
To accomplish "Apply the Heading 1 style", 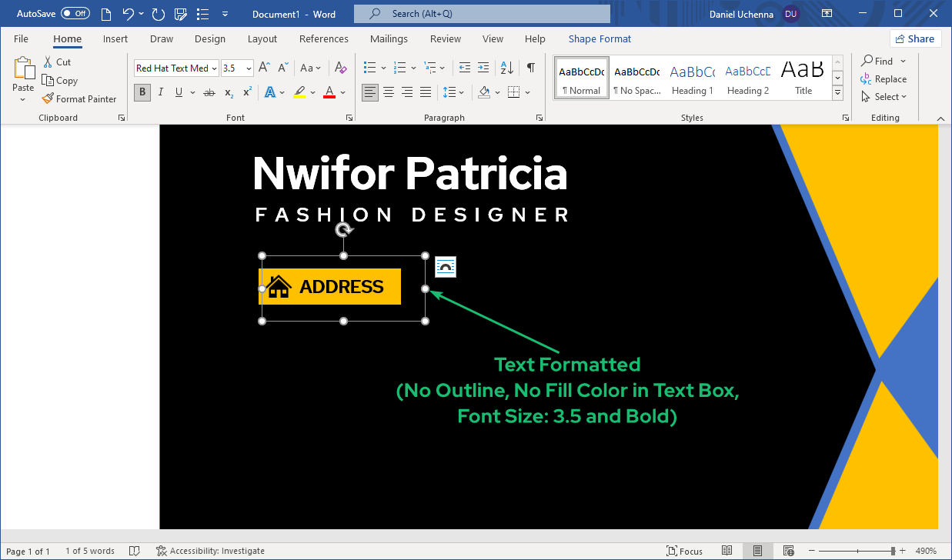I will point(692,78).
